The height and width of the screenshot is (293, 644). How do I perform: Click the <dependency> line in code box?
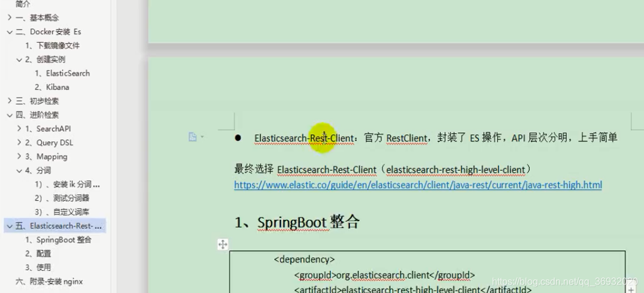click(304, 259)
